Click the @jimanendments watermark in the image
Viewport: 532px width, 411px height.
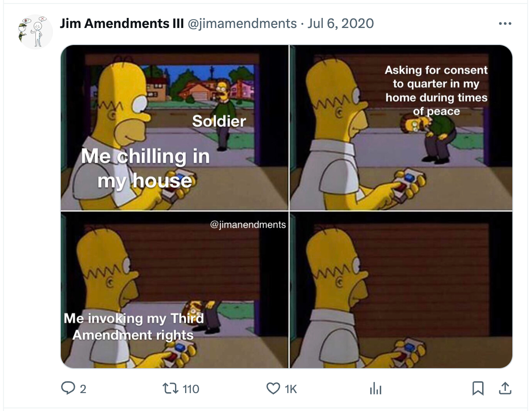point(248,225)
